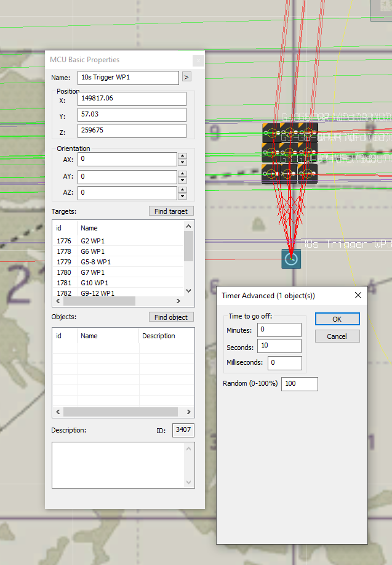Select the 10s Trigger timer icon on map
Viewport: 392px width, 565px height.
pos(291,259)
